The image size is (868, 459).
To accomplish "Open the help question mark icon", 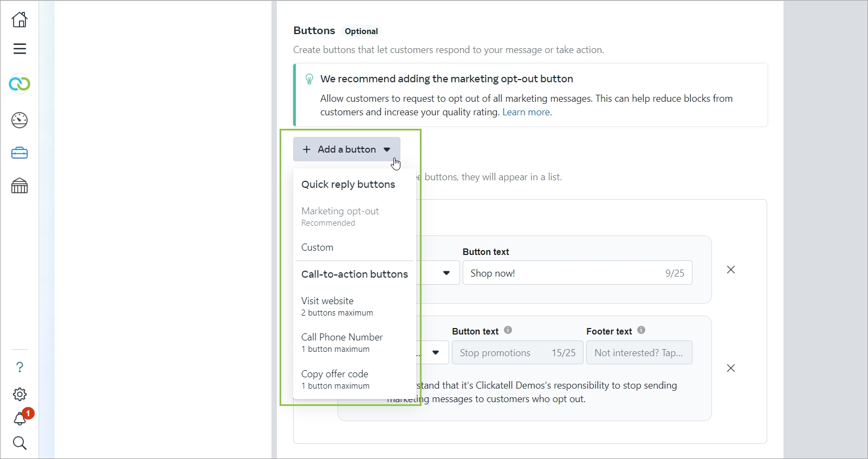I will point(20,367).
